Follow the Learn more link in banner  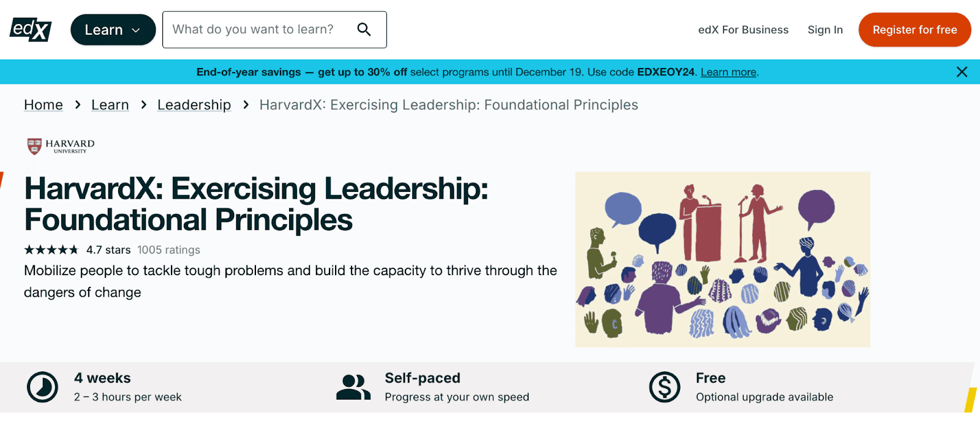(x=728, y=72)
